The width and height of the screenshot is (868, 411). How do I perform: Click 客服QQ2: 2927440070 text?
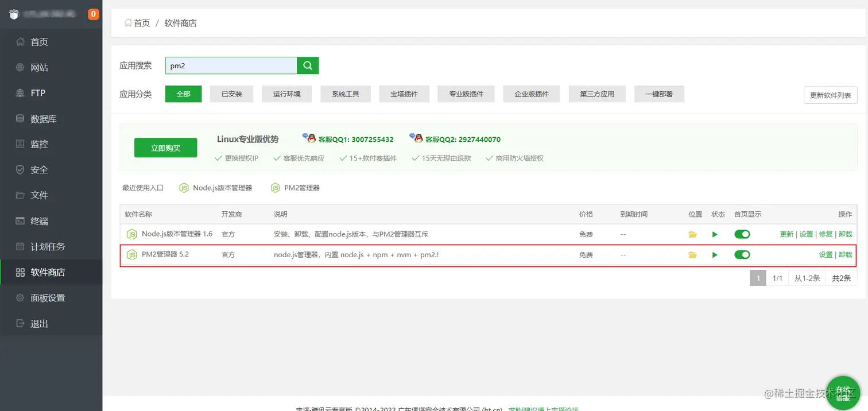[463, 139]
